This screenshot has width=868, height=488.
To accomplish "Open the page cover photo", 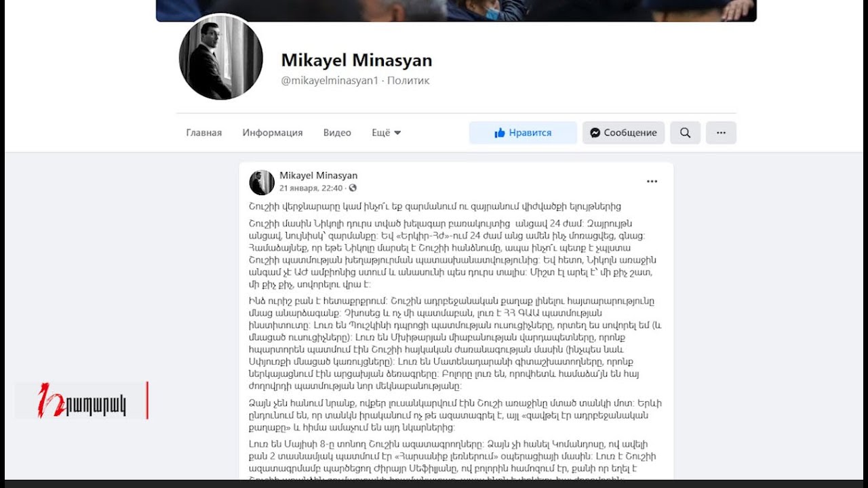I will 456,10.
